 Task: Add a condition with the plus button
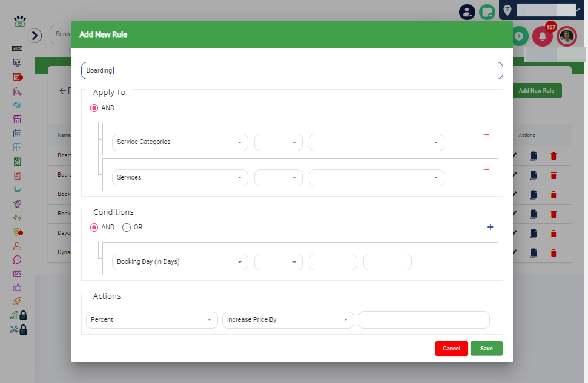490,227
